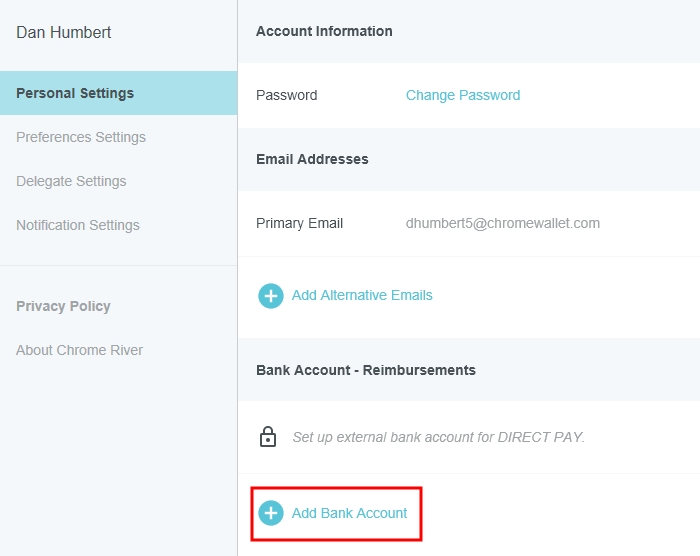Screen dimensions: 700x556
Task: Open Delegate Settings in the sidebar
Action: coord(71,181)
